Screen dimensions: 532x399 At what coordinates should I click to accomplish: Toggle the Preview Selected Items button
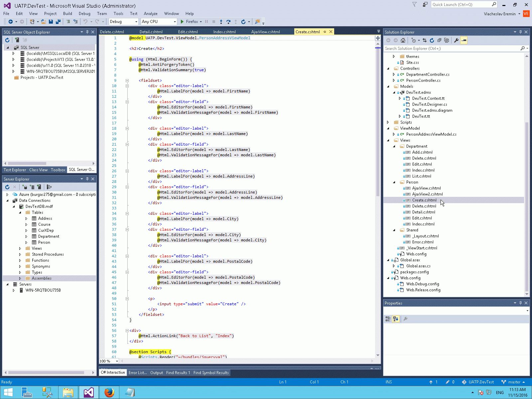coord(464,40)
